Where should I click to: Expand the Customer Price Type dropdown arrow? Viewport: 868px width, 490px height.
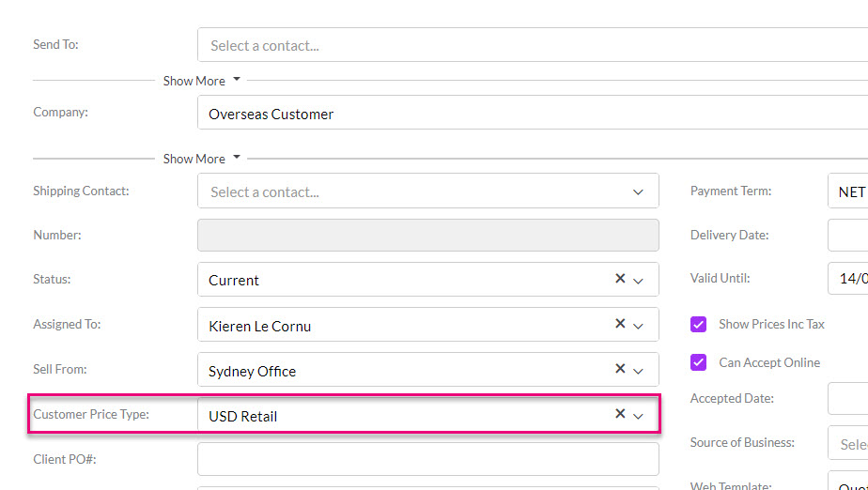(x=639, y=416)
